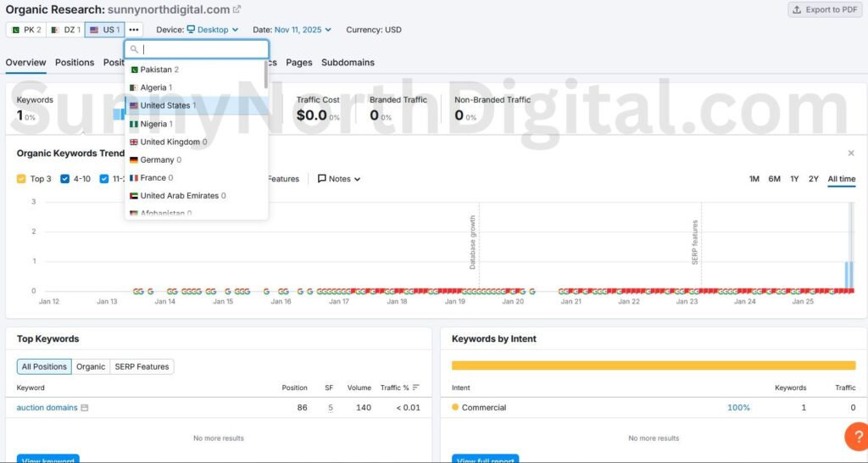Toggle the Top 3 checkbox
The image size is (868, 463).
[x=21, y=179]
